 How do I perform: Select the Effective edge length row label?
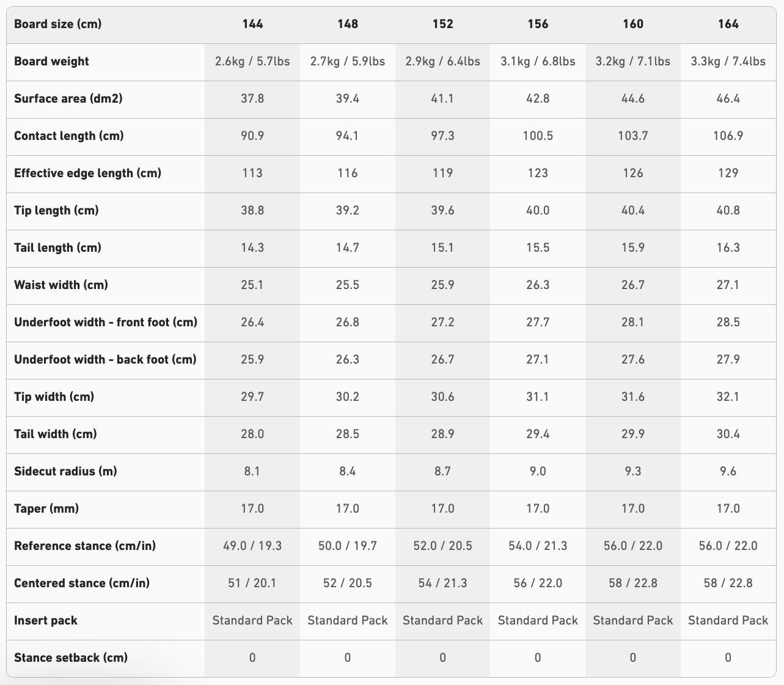[87, 173]
